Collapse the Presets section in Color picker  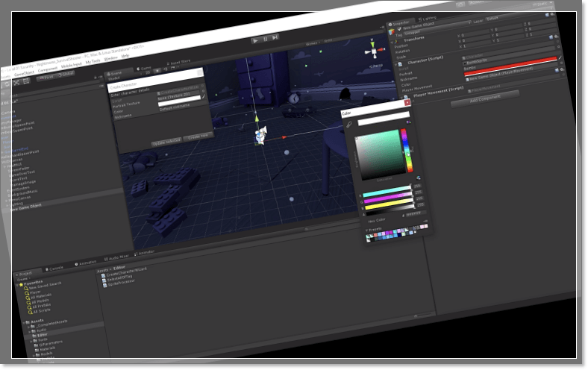367,231
